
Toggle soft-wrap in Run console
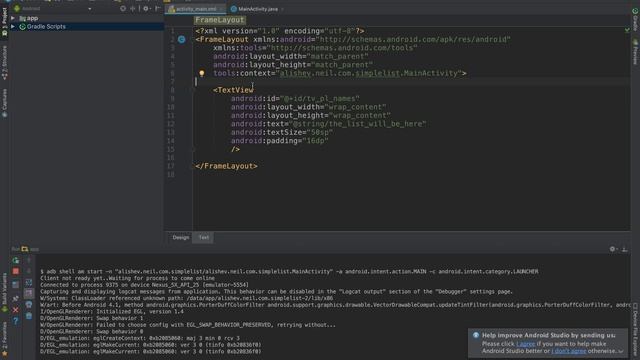pos(29,282)
